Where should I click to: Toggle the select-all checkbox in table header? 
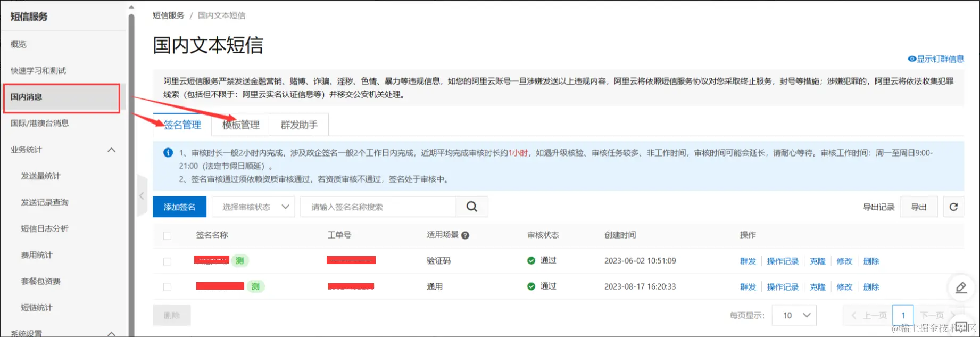coord(167,235)
